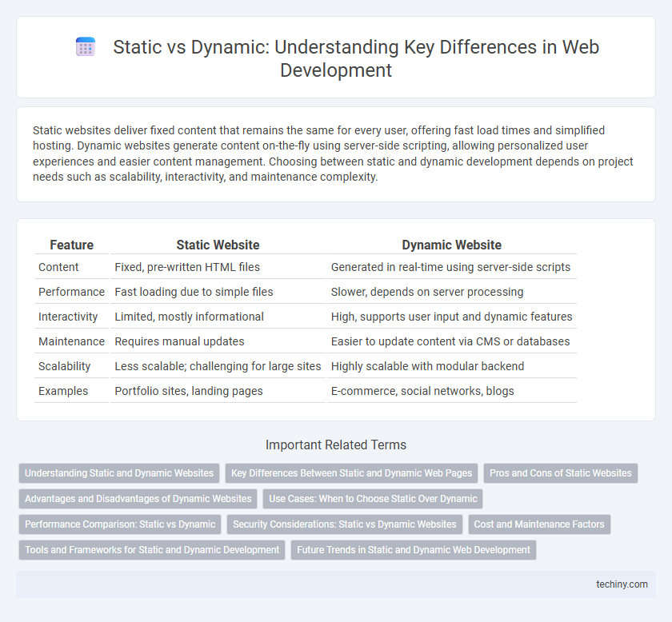Select the Performance row label

(x=71, y=292)
